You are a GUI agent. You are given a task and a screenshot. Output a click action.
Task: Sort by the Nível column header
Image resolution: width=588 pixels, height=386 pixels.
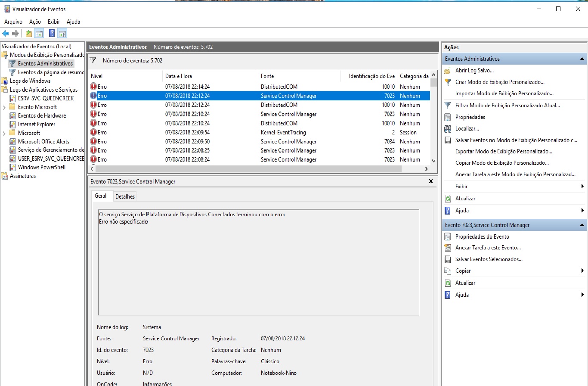[x=125, y=76]
